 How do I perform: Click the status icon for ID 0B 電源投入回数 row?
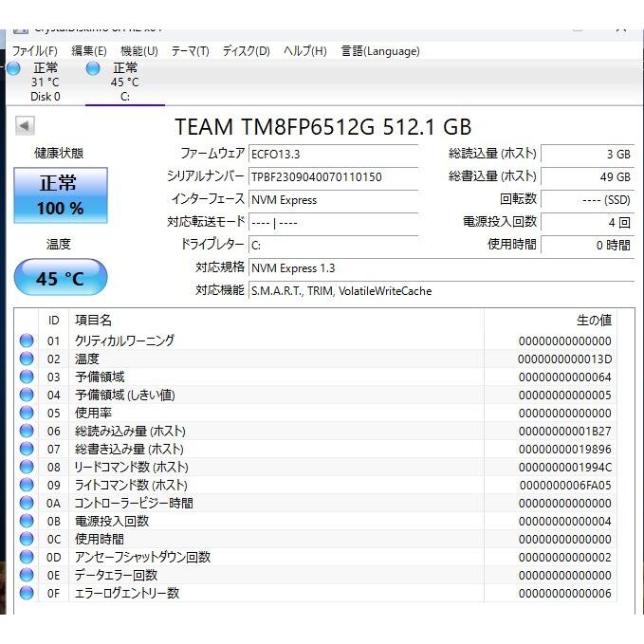point(27,521)
